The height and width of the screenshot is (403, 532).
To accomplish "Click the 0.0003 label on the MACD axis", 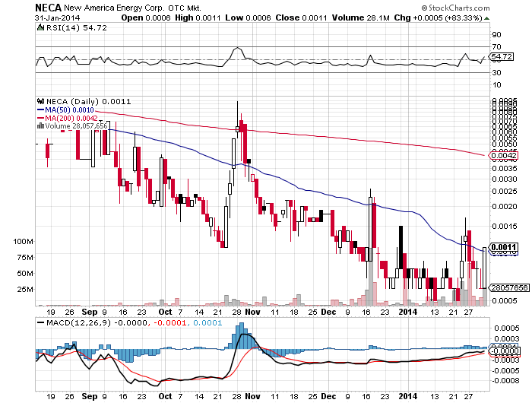I will [x=507, y=339].
